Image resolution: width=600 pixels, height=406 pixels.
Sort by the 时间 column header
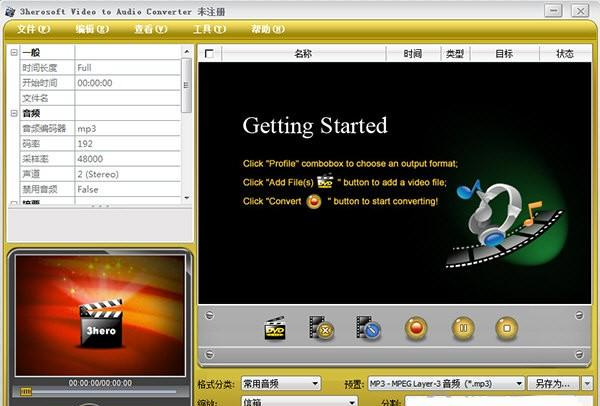[413, 54]
